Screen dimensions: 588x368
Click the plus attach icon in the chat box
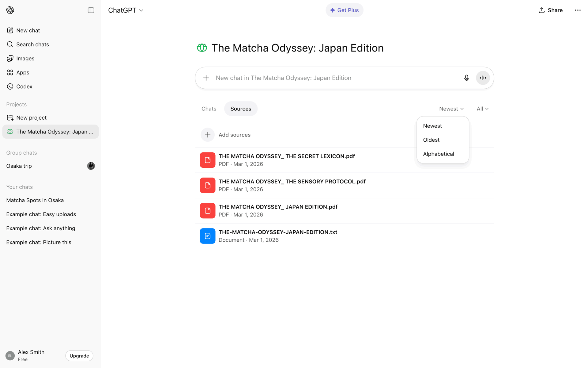tap(206, 78)
